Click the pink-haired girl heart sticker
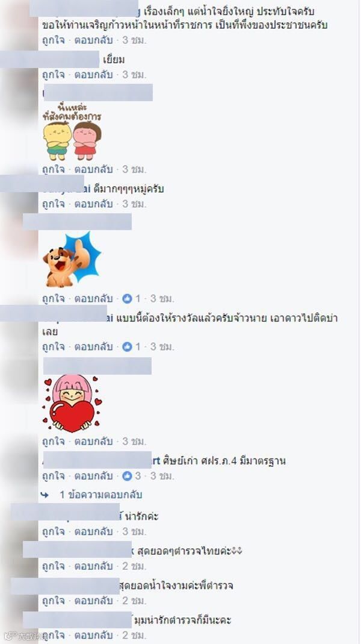Image resolution: width=361 pixels, height=644 pixels. [x=72, y=402]
